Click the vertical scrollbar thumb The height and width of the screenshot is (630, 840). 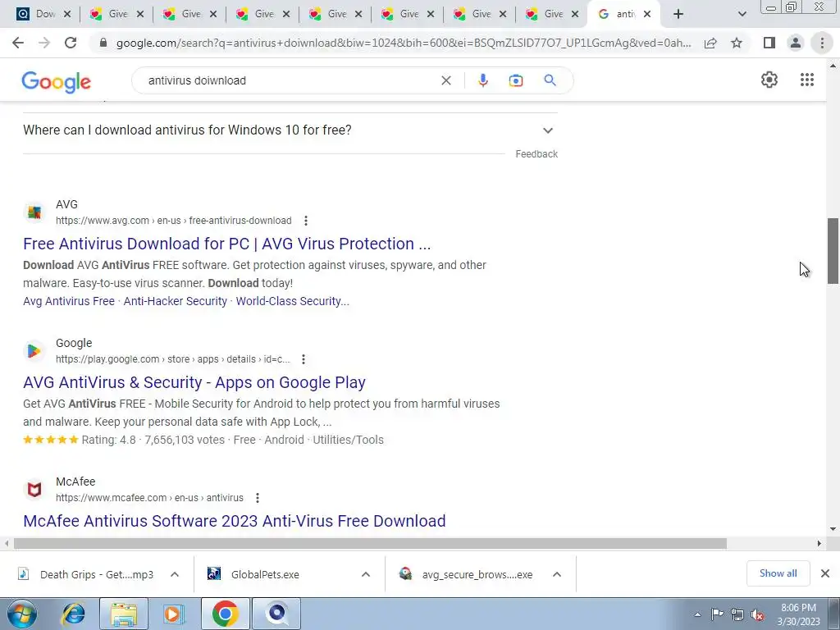pyautogui.click(x=833, y=251)
